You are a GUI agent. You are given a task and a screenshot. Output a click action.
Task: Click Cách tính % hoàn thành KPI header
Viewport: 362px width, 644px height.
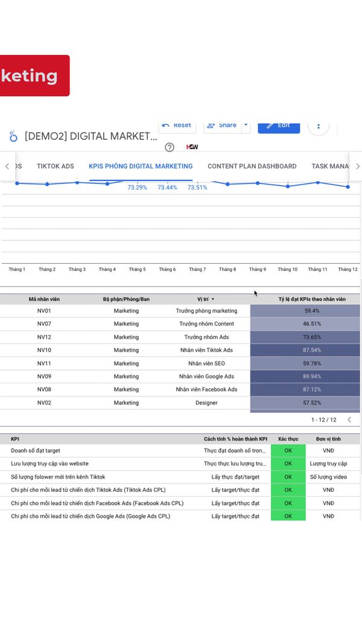click(x=235, y=439)
